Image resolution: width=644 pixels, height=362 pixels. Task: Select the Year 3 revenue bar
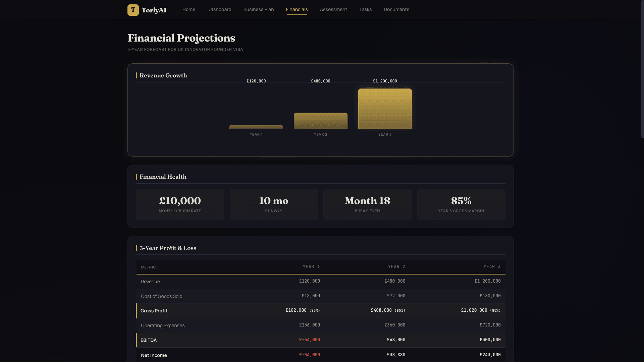click(385, 108)
